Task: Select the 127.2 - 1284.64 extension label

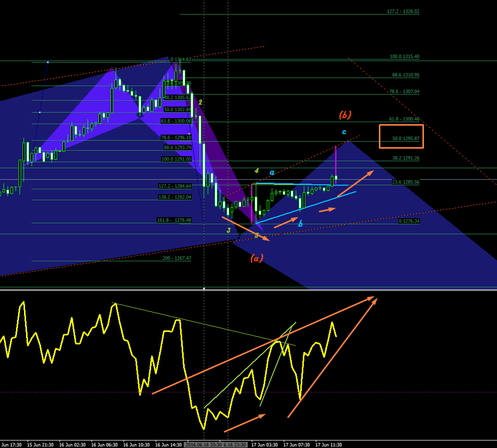Action: (175, 186)
